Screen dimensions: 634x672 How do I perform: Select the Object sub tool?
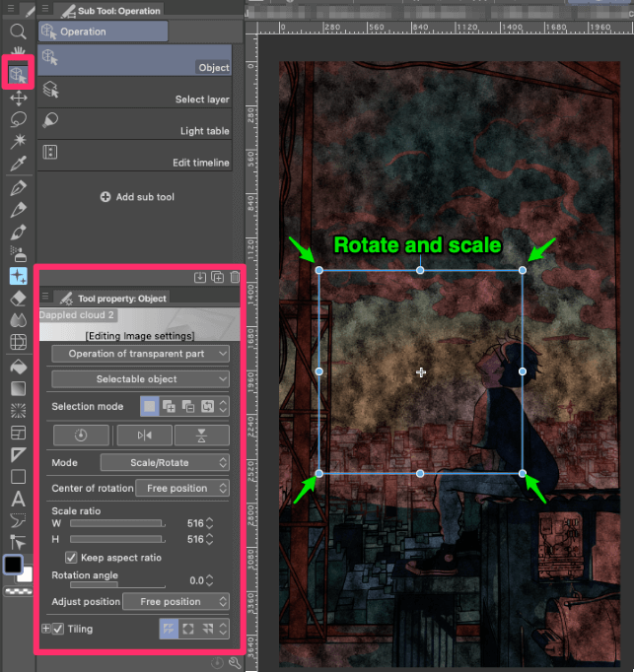(135, 60)
